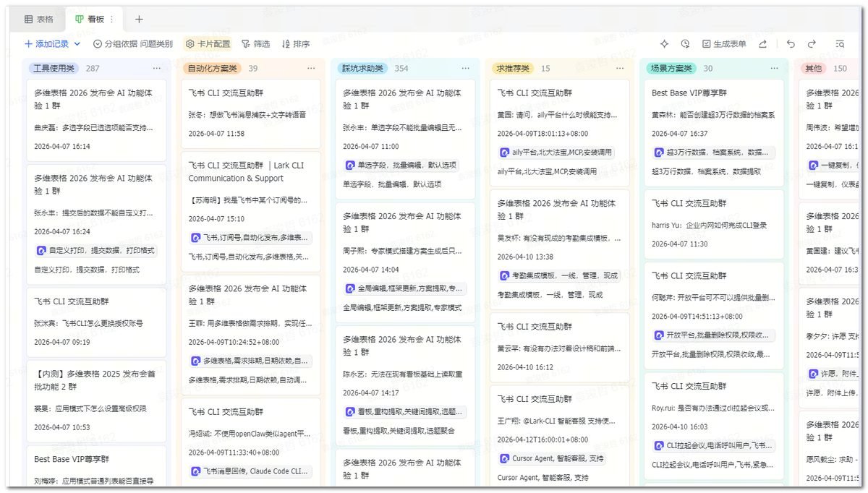Click the date 2026-04-07 16:37

click(680, 134)
